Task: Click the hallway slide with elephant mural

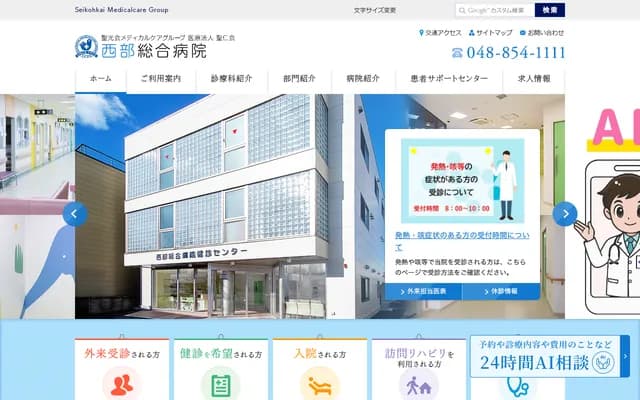Action: [38, 207]
